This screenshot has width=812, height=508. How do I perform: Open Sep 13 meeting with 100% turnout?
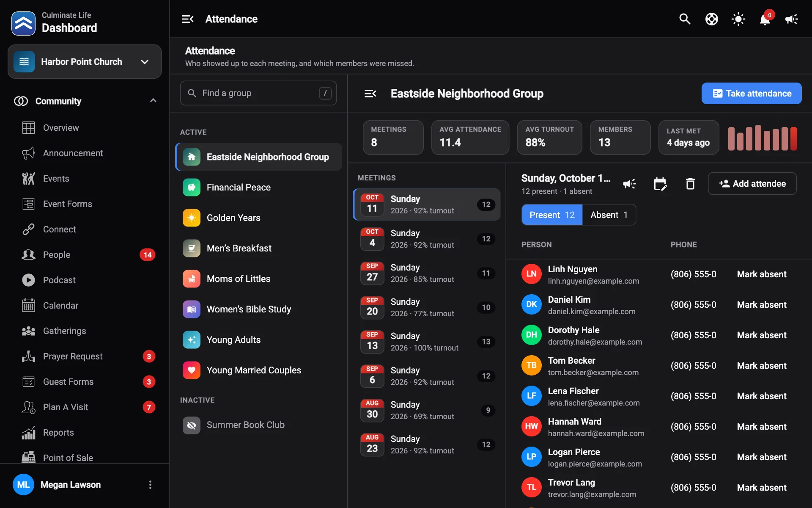(427, 342)
